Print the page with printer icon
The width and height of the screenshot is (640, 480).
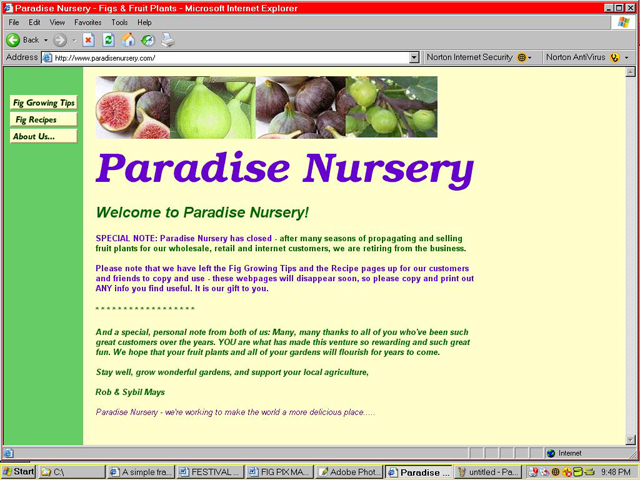168,40
